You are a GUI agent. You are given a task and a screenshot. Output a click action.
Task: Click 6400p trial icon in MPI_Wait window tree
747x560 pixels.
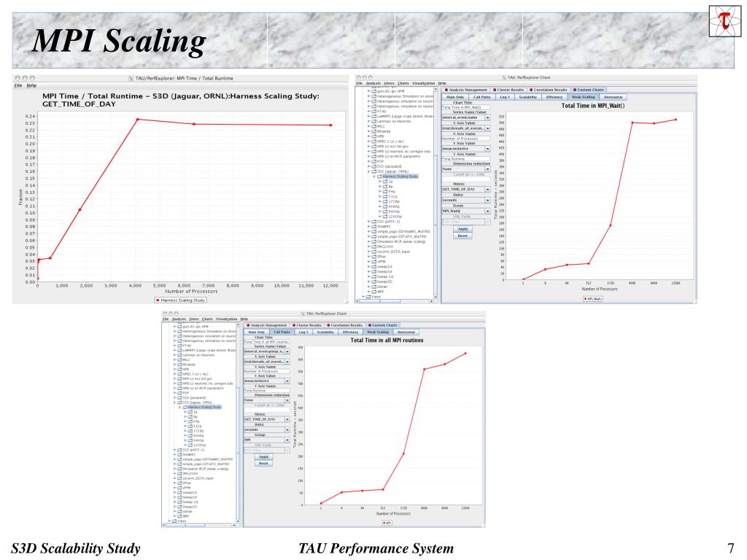385,211
